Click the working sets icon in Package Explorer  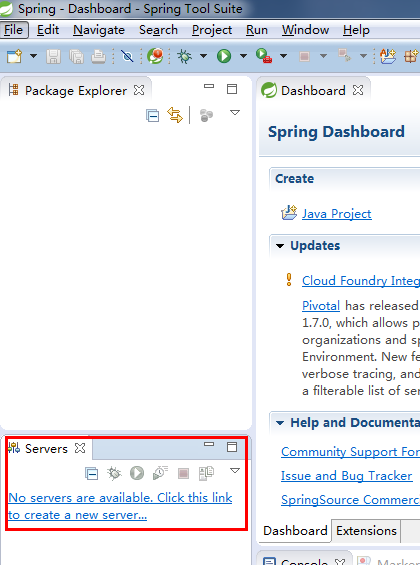[206, 115]
